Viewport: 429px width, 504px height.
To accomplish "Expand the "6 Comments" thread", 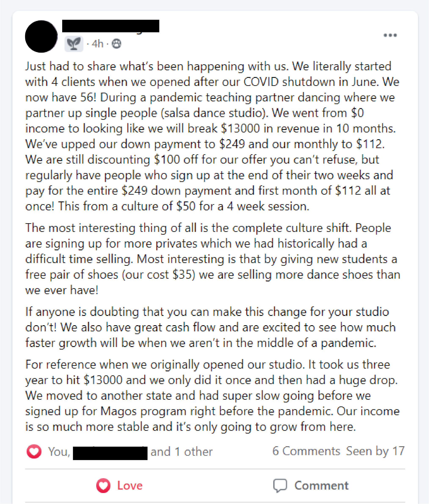I will tap(306, 451).
